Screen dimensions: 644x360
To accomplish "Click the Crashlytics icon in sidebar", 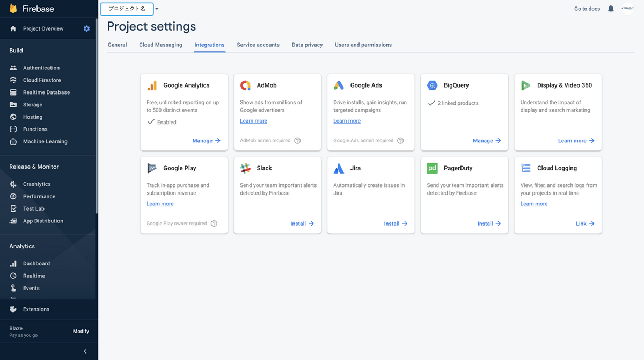I will tap(13, 184).
